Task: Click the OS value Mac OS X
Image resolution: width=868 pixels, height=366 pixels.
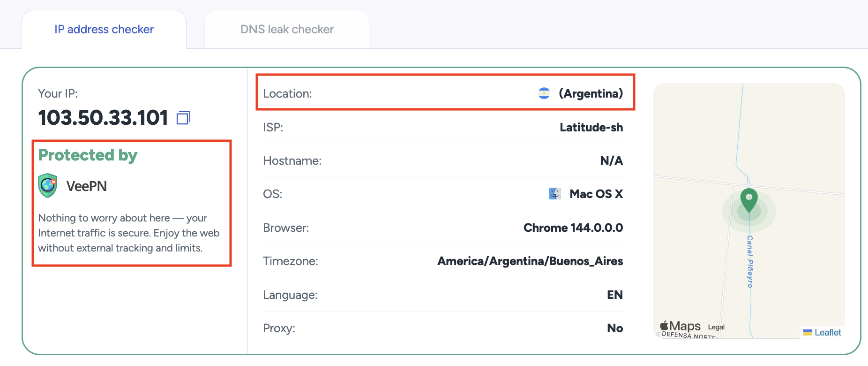Action: pyautogui.click(x=596, y=194)
